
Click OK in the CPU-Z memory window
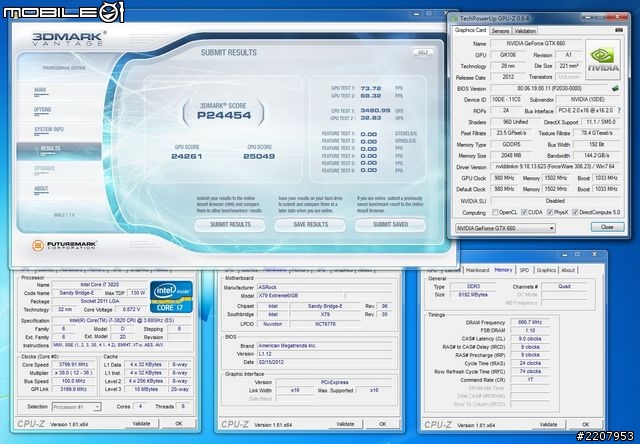[586, 424]
